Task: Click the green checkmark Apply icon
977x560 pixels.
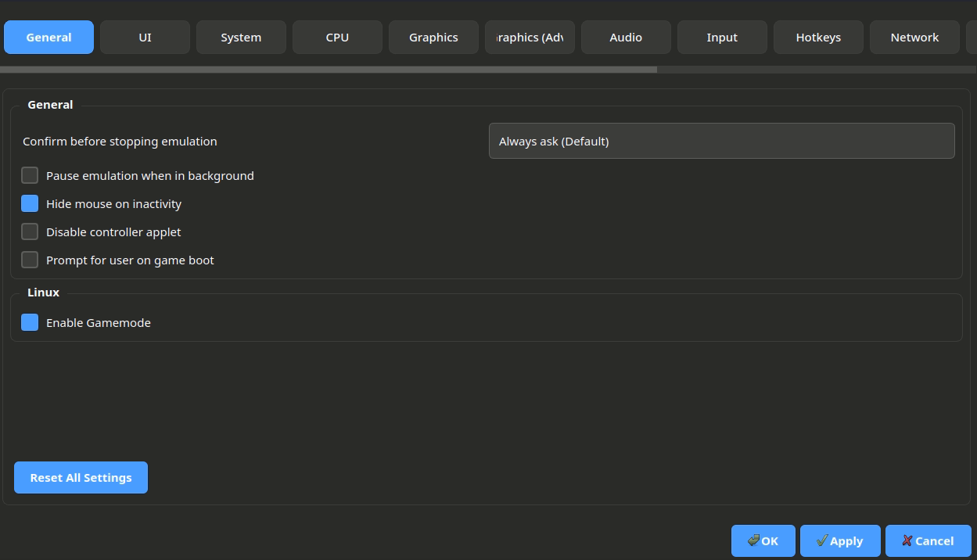Action: pos(821,540)
